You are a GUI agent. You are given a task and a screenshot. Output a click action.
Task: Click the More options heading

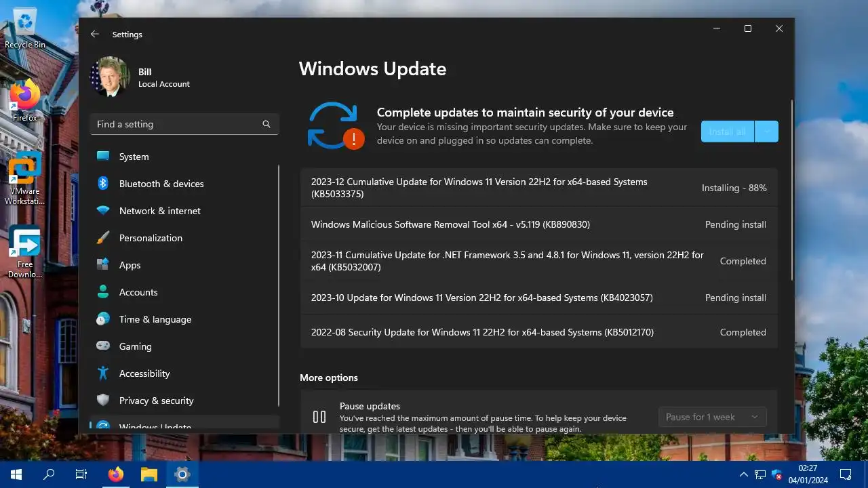[x=329, y=378]
